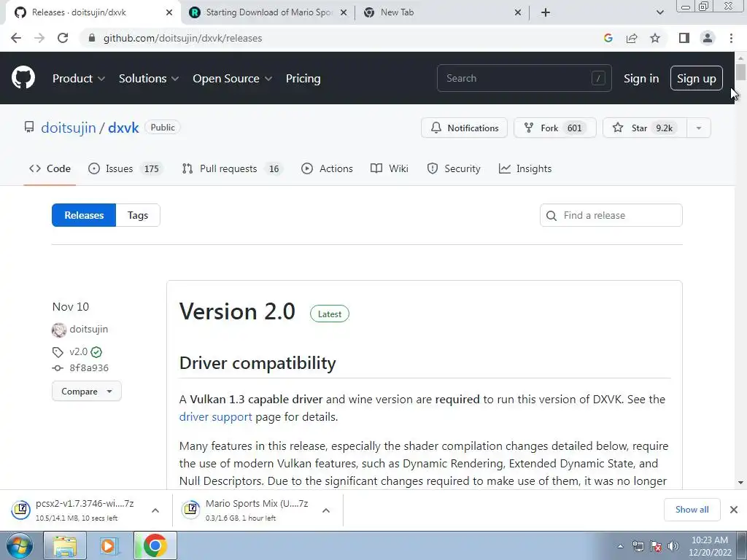Open the doitsujin author avatar

[59, 330]
